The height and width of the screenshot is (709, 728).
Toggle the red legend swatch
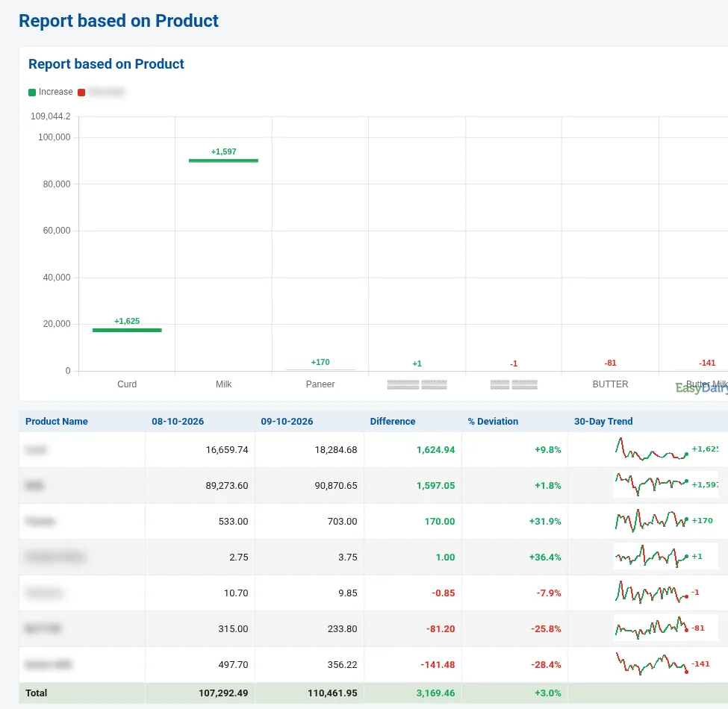tap(81, 93)
